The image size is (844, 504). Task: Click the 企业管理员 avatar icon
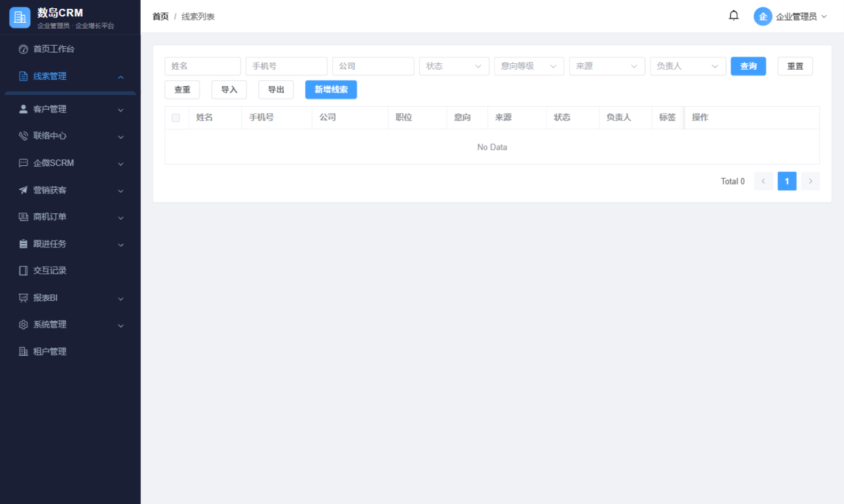(763, 16)
